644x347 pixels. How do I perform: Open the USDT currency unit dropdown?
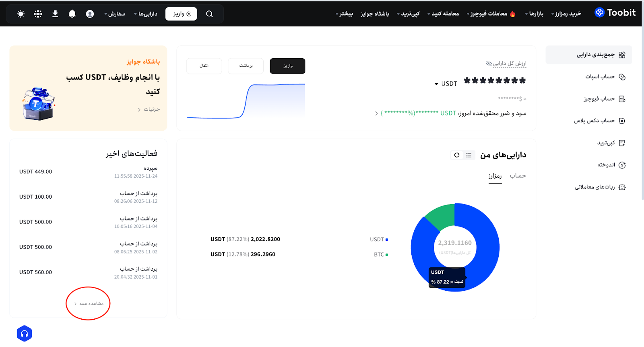[x=446, y=84]
